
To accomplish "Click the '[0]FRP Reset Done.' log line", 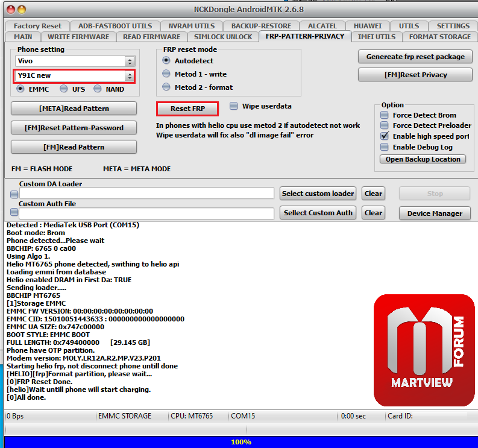I will point(39,382).
